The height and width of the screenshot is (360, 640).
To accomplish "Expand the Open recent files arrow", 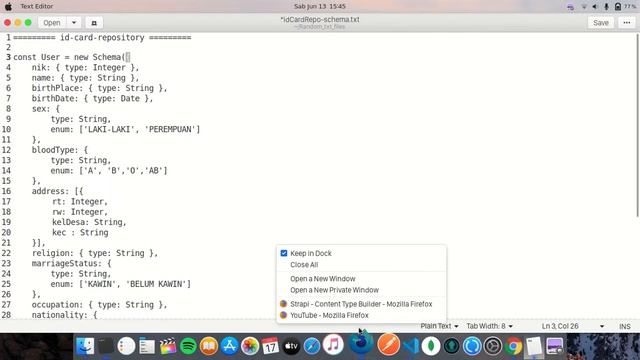I will click(74, 23).
